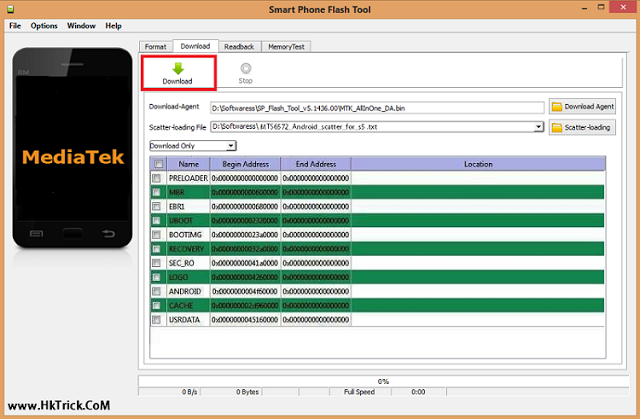Open the File menu

click(15, 26)
